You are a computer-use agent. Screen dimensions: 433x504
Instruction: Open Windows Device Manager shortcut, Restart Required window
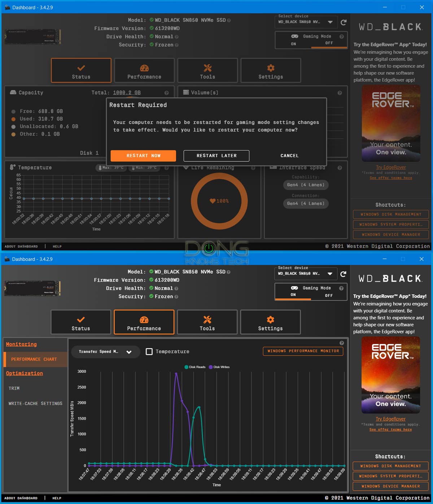391,235
